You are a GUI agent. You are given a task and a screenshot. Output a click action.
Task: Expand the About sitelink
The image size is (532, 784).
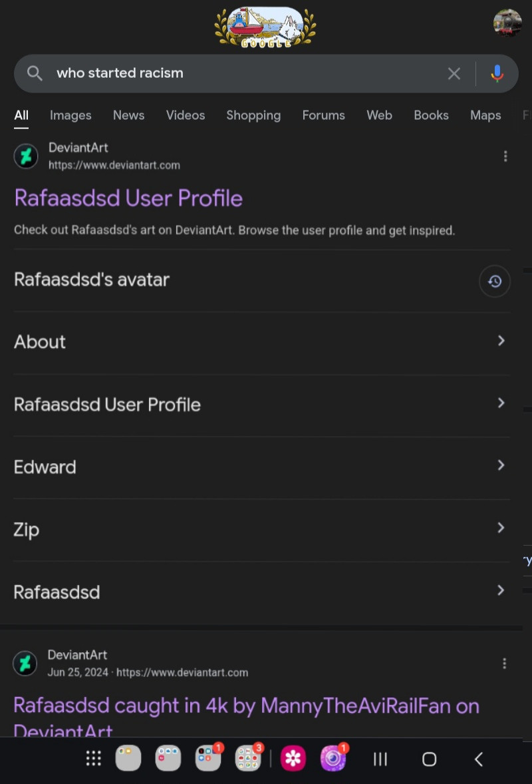click(x=262, y=343)
